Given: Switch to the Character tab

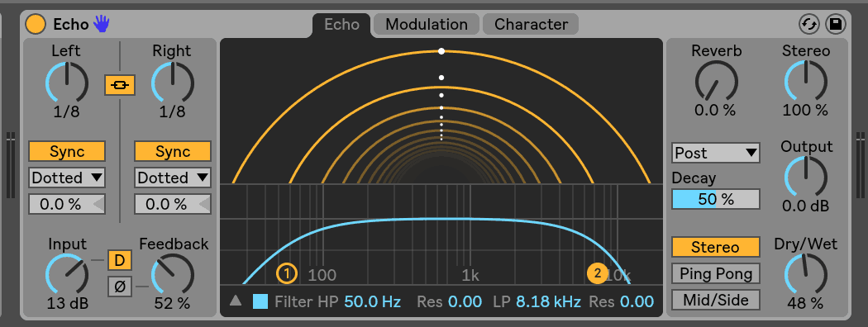Looking at the screenshot, I should pos(531,24).
